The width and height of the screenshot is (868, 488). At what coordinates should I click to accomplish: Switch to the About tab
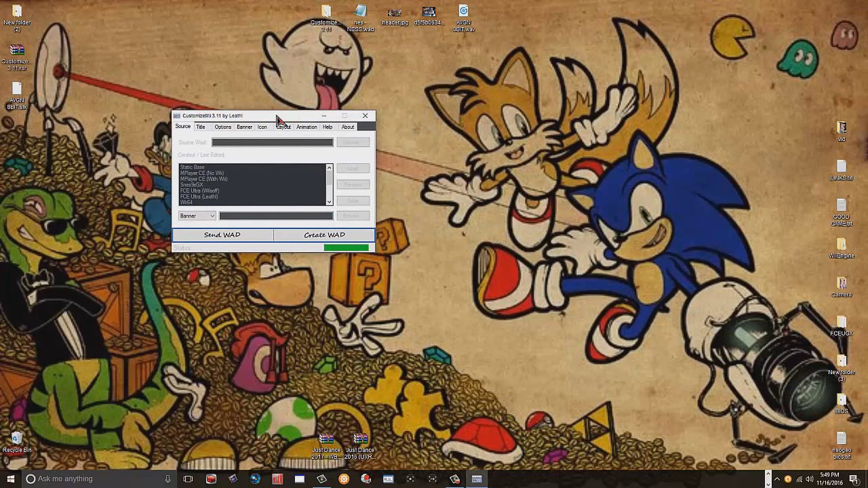tap(348, 127)
